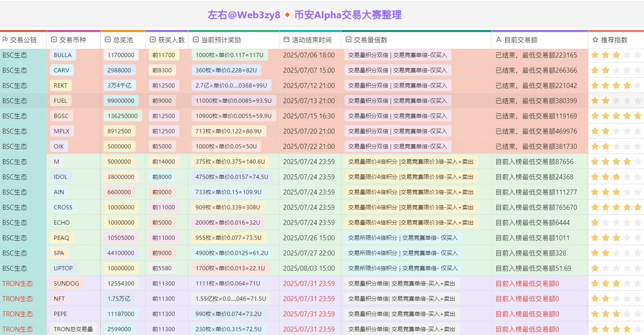Image resolution: width=644 pixels, height=335 pixels.
Task: Set the PEPE row rating to five stars
Action: point(638,314)
